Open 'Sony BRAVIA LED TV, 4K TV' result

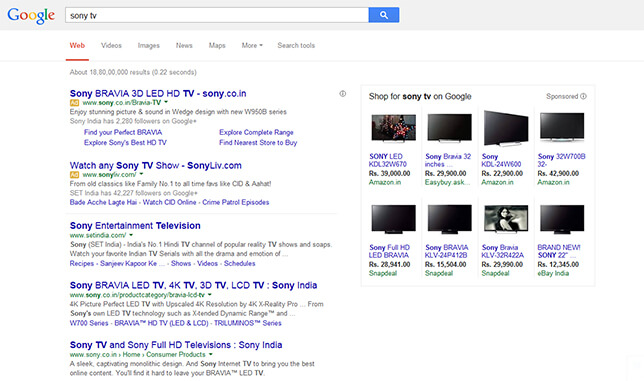(193, 285)
